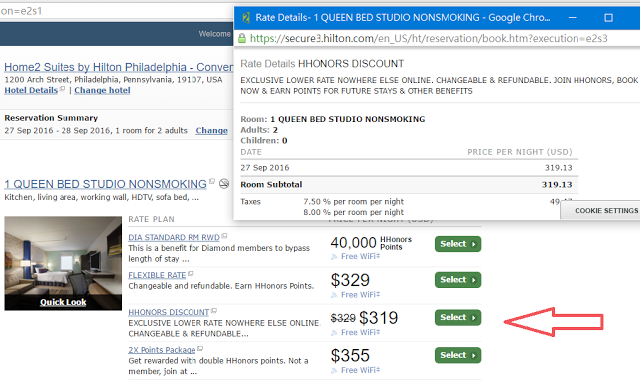Open Quick Look on room photo
The width and height of the screenshot is (640, 388).
pos(63,302)
